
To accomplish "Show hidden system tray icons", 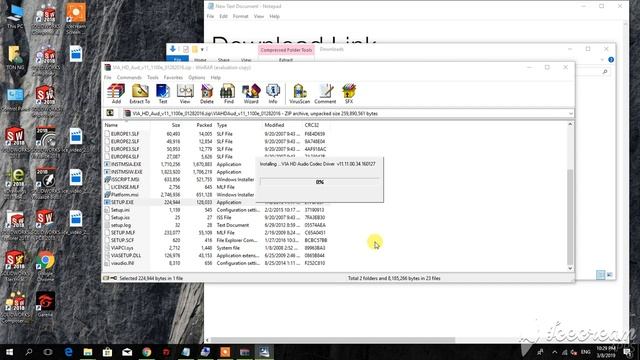I will coord(554,352).
